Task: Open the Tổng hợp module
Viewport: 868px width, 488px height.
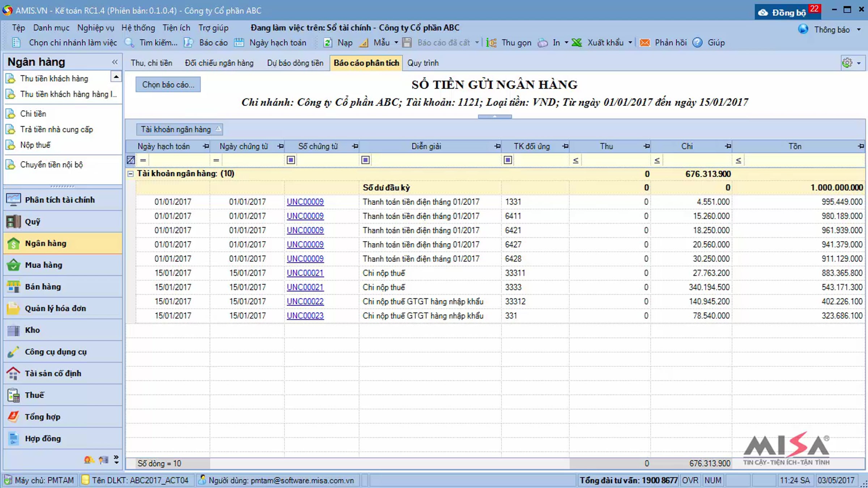Action: [63, 417]
